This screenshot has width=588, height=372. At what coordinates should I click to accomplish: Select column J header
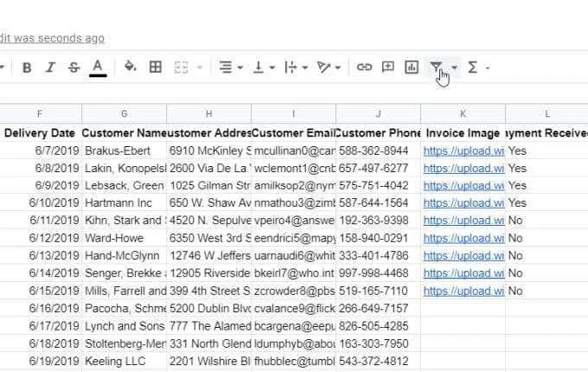[379, 114]
